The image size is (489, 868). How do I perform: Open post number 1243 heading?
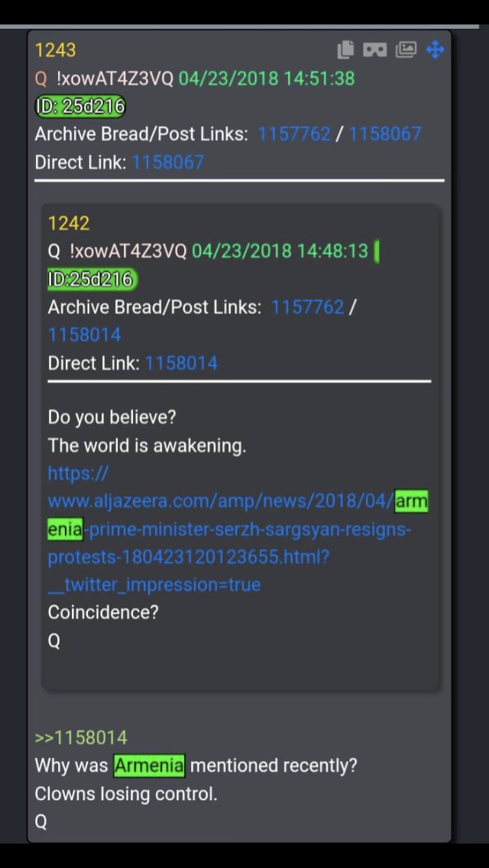(x=55, y=50)
